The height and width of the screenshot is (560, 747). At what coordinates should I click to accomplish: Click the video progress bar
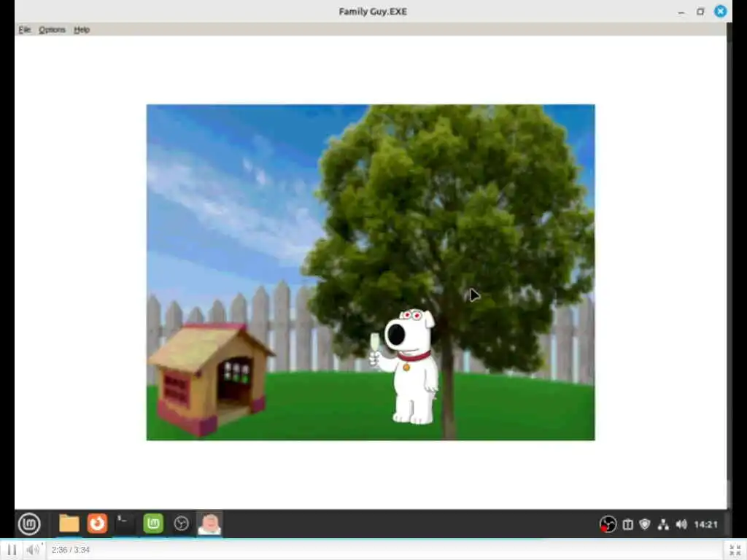373,540
